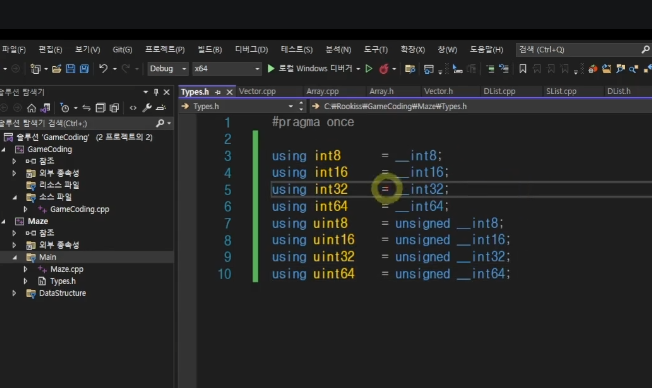Open the 도구(T) menu
Screen dimensions: 652x388
(x=375, y=49)
